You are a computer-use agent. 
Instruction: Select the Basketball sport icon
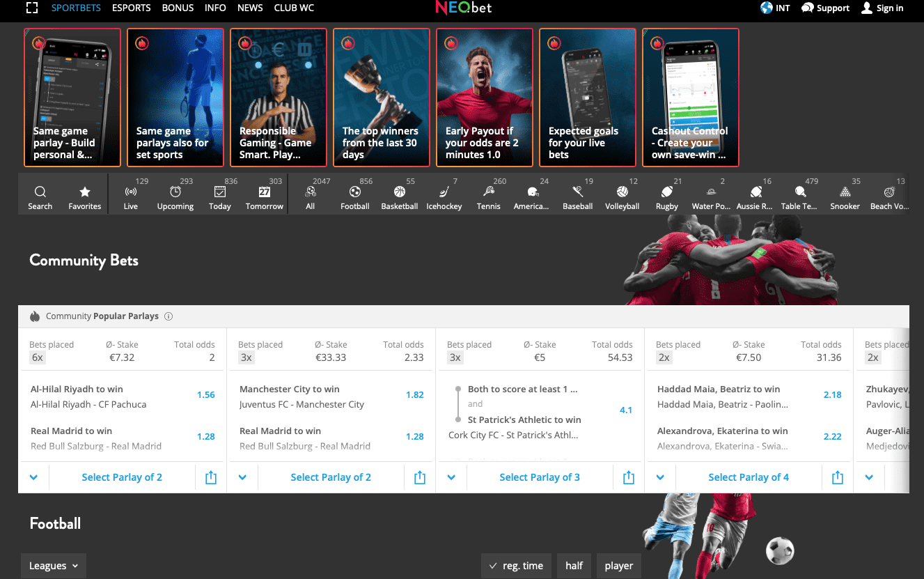400,192
